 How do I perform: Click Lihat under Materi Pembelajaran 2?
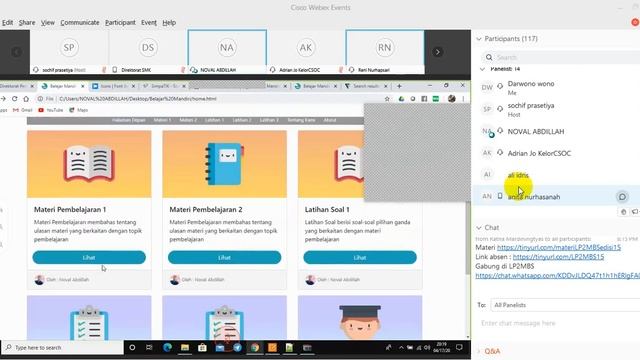pyautogui.click(x=224, y=258)
